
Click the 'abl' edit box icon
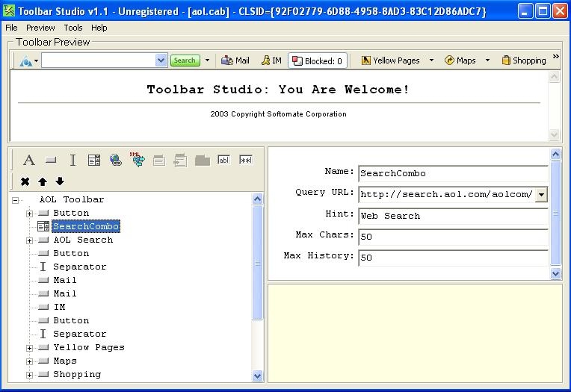click(223, 160)
